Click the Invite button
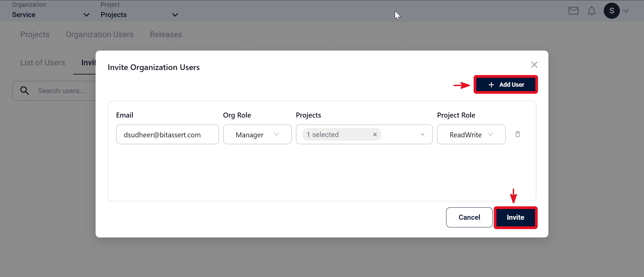This screenshot has width=644, height=277. point(516,217)
